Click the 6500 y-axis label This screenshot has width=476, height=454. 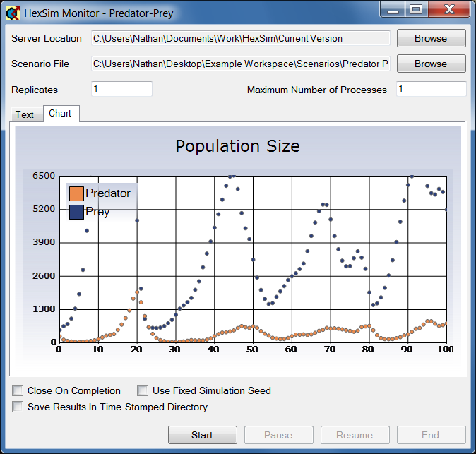pos(44,176)
